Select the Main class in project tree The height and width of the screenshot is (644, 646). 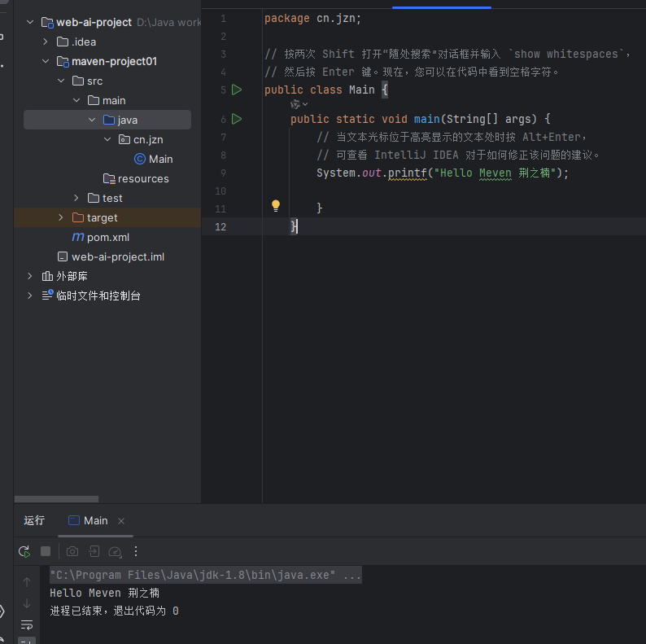click(160, 159)
